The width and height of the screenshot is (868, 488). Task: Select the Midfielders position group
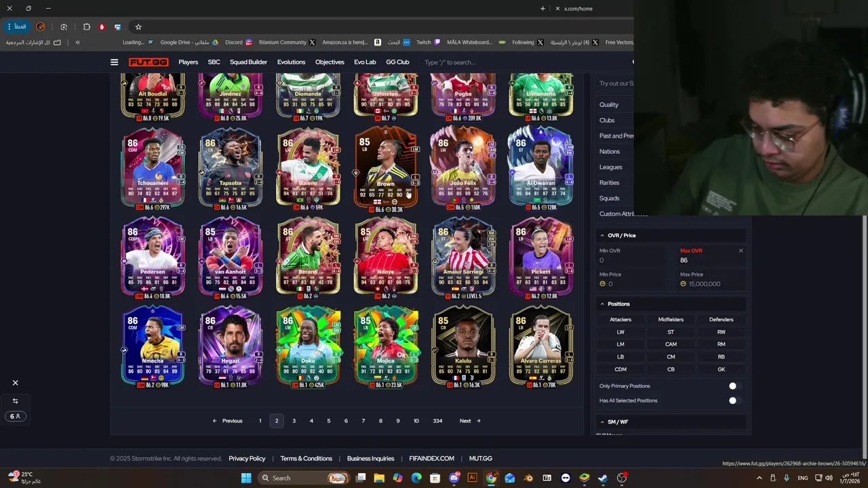pos(671,319)
